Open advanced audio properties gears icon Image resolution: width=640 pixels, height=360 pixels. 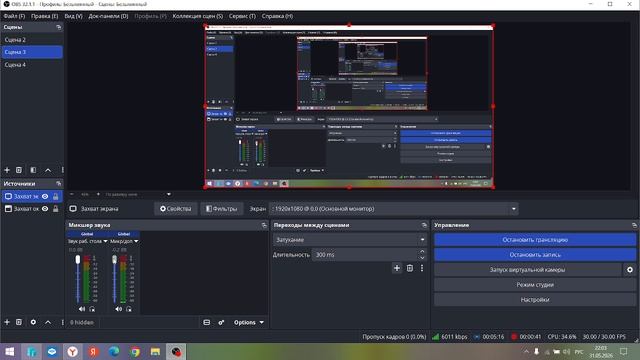click(221, 322)
